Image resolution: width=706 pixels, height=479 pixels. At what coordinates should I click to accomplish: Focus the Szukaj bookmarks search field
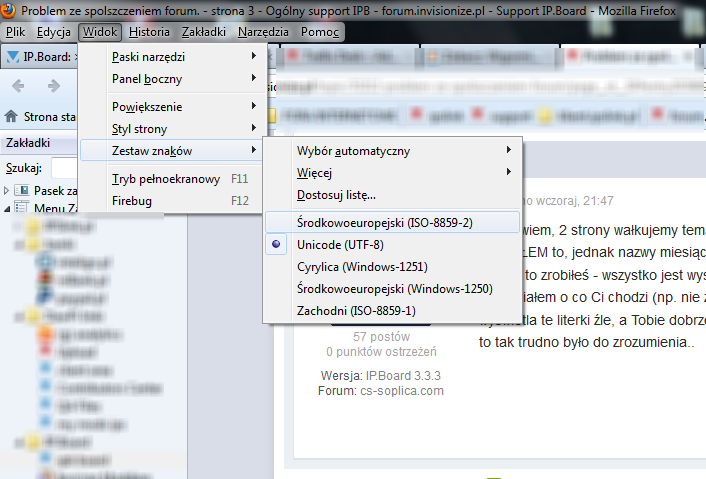64,168
